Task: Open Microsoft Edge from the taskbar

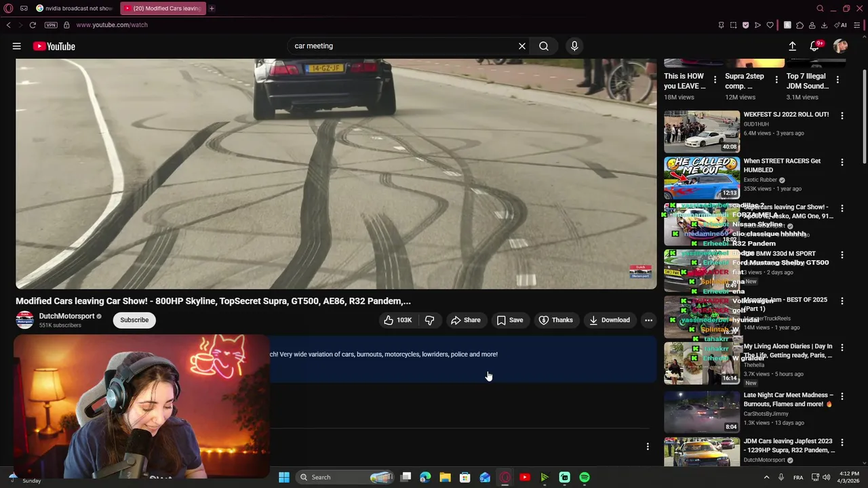Action: tap(425, 477)
